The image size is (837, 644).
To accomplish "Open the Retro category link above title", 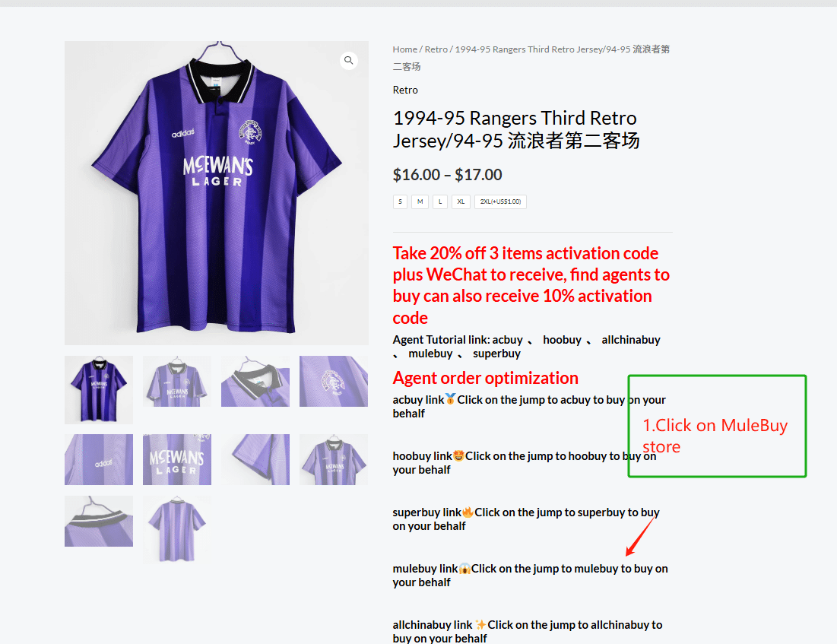I will pyautogui.click(x=405, y=90).
